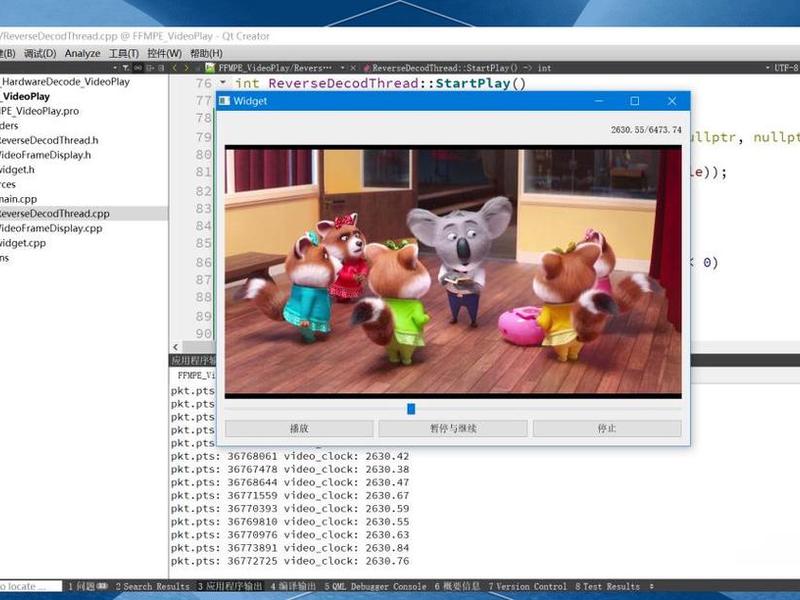The width and height of the screenshot is (800, 600).
Task: Close the Widget window
Action: click(672, 101)
